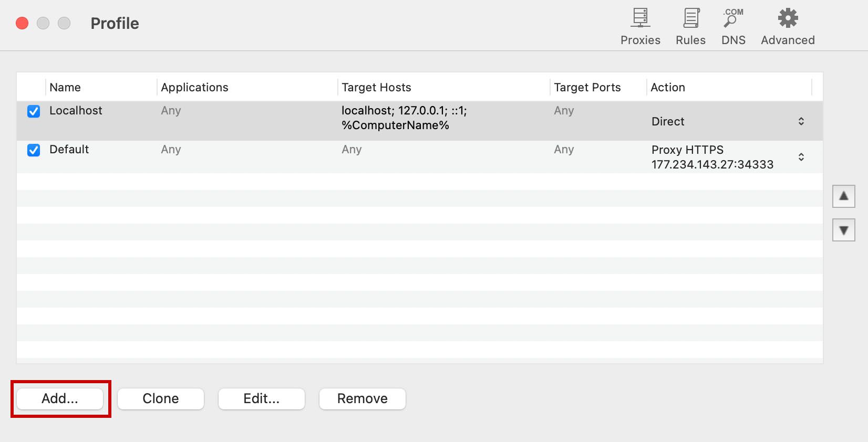Select the Default rule row name
This screenshot has height=442, width=868.
(69, 150)
